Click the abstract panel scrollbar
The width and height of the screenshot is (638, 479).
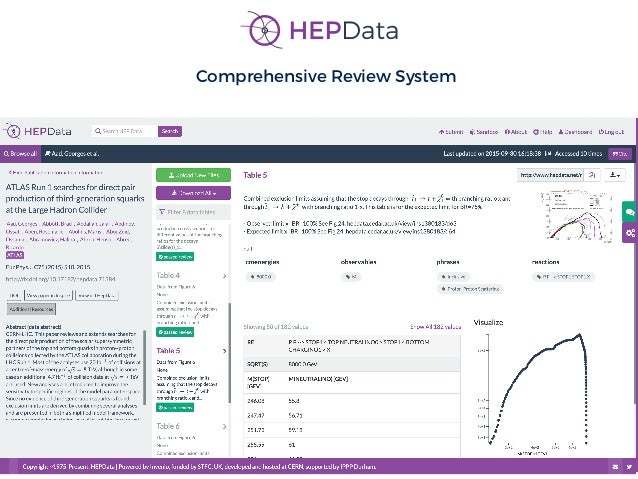point(145,367)
